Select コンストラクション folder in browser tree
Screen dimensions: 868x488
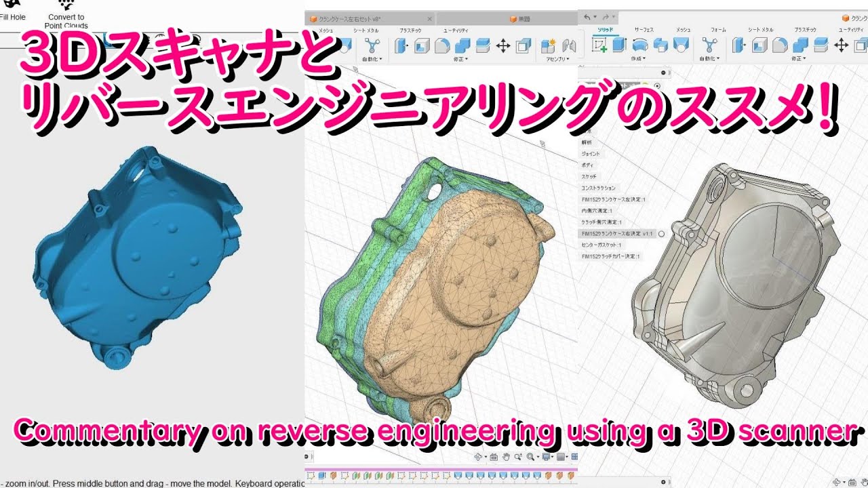coord(599,188)
